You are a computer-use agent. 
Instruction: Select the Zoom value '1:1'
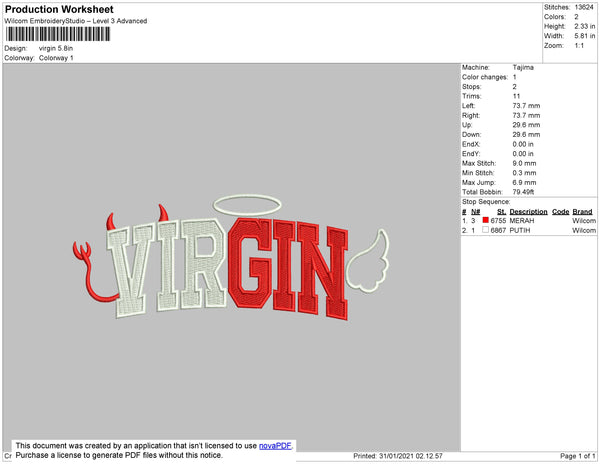point(579,46)
